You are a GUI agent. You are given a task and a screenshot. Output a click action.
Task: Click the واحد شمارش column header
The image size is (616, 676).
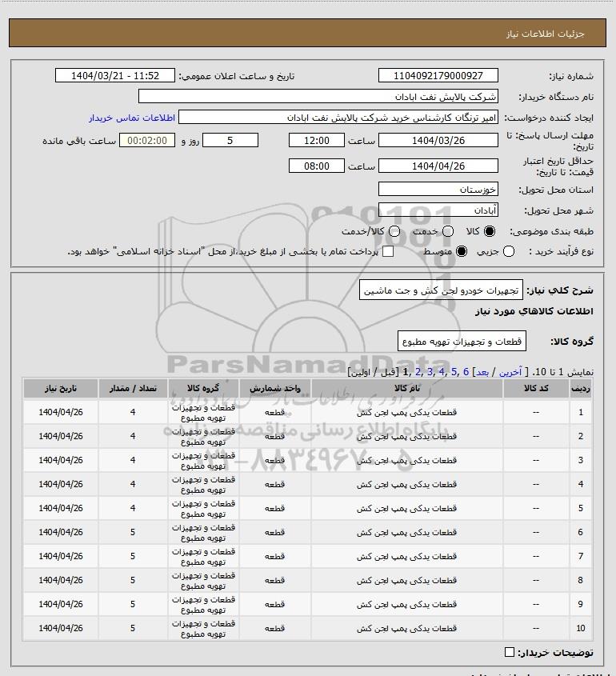(275, 389)
